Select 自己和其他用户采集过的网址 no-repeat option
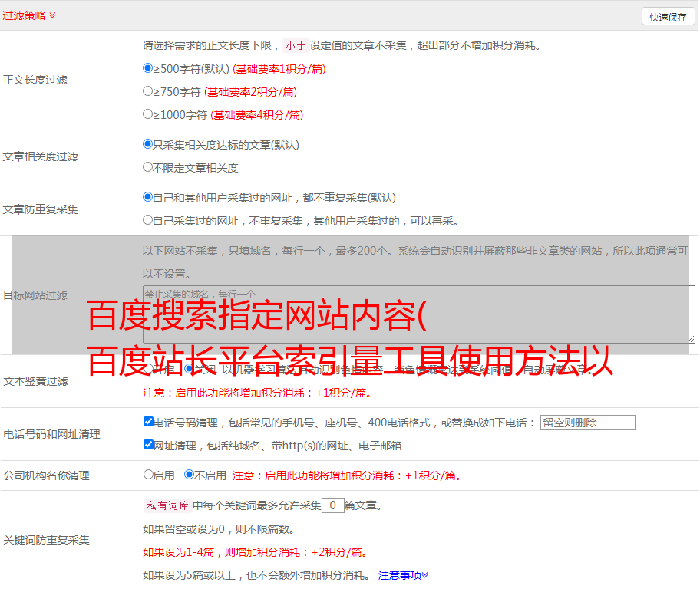Viewport: 700px width, 589px height. click(148, 197)
